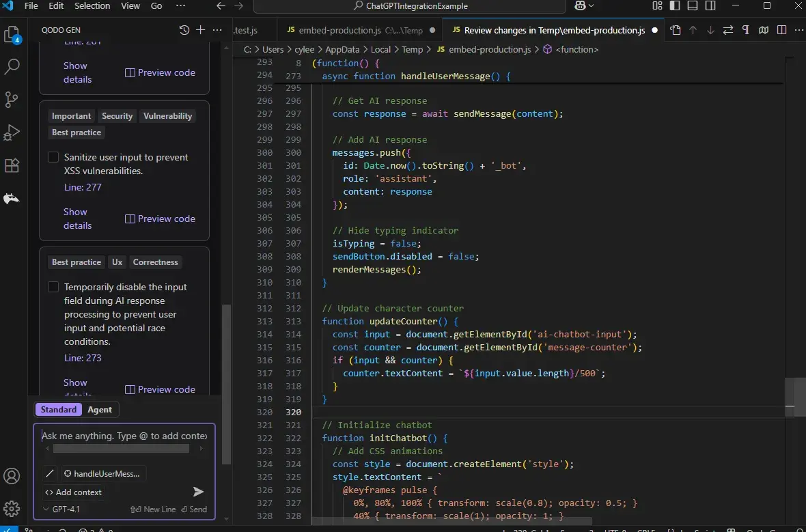Click the send message arrow icon
806x532 pixels.
click(x=198, y=492)
